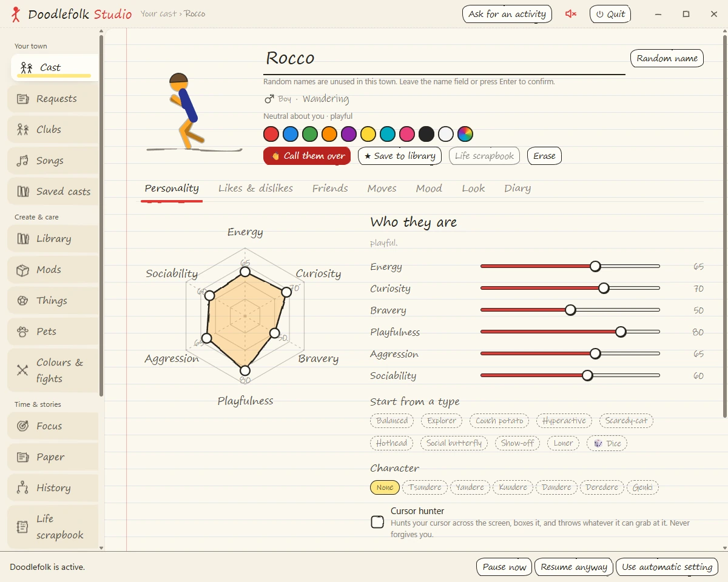Choose the Hothead starting type
Screen dimensions: 728x582
click(x=391, y=443)
